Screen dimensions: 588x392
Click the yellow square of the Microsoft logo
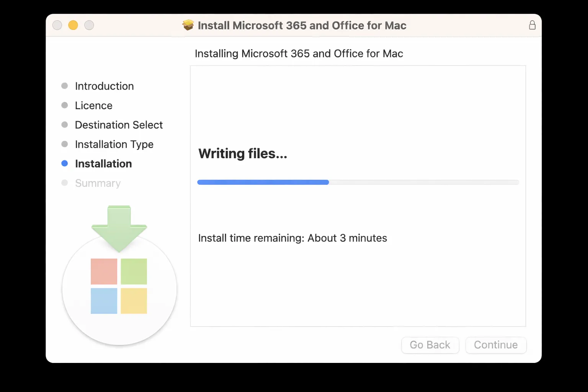[134, 301]
